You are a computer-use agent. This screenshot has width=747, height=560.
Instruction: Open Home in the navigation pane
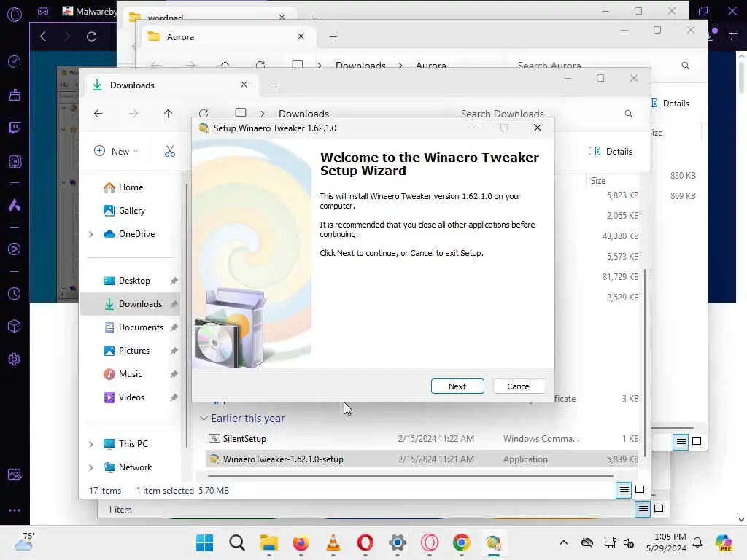(123, 187)
